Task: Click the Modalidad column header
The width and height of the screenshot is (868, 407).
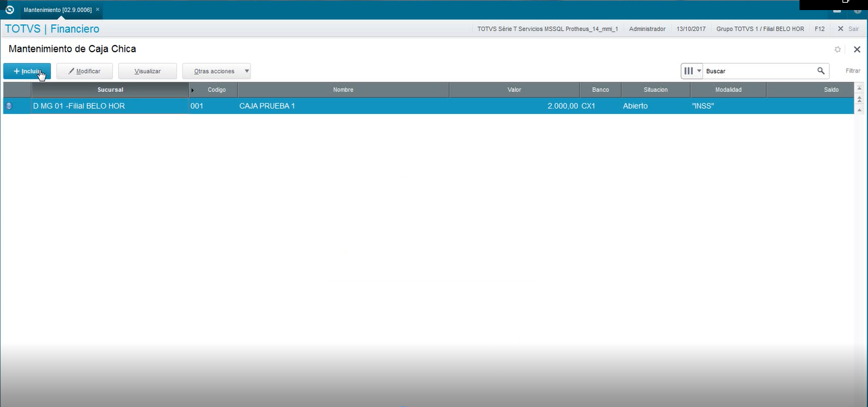Action: click(x=728, y=90)
